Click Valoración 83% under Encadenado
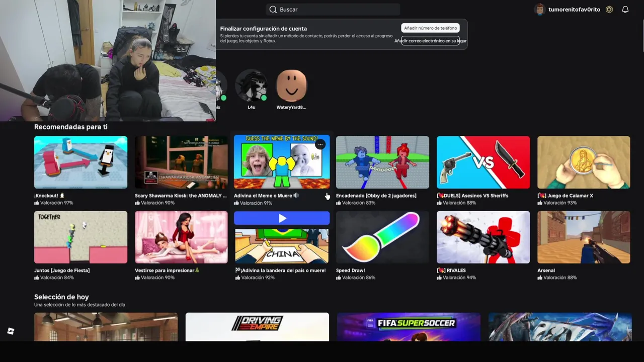Screen dimensions: 644x362 [x=356, y=203]
